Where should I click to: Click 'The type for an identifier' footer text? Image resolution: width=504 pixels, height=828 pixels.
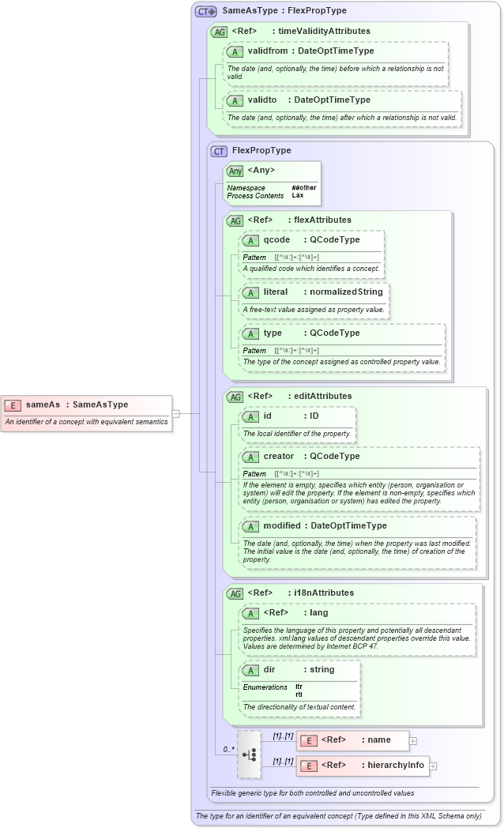coord(338,816)
